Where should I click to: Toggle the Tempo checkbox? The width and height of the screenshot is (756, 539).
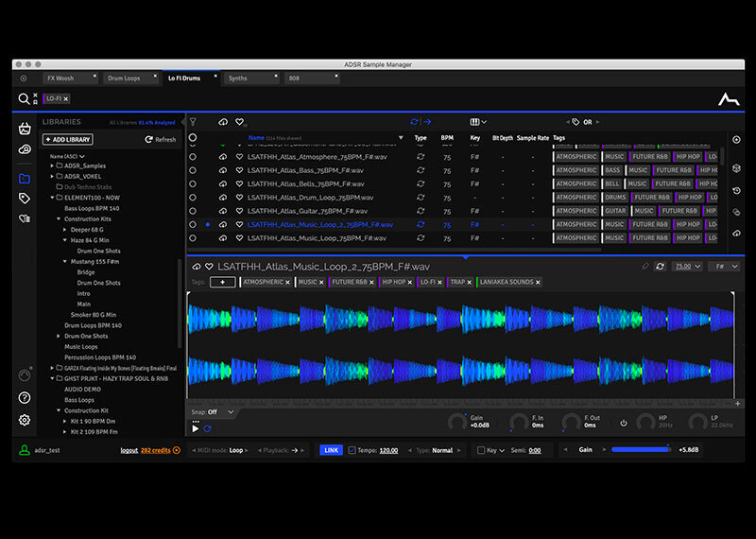(352, 450)
